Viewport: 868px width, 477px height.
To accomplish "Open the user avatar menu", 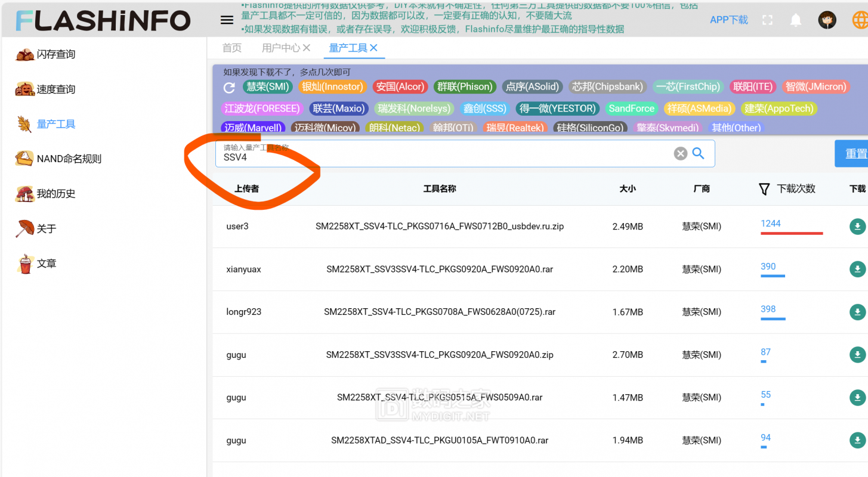I will click(x=827, y=20).
